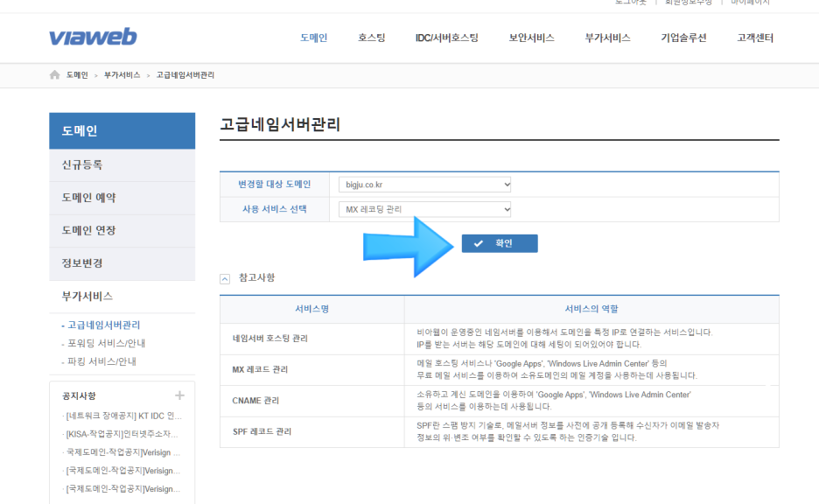Open the 호스팅 top menu
The image size is (819, 504).
(371, 38)
